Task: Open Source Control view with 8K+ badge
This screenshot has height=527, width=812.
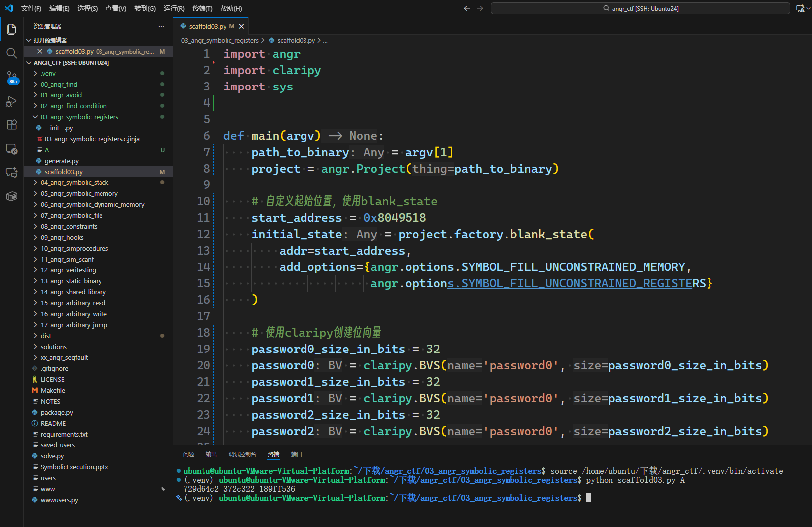Action: click(x=12, y=77)
